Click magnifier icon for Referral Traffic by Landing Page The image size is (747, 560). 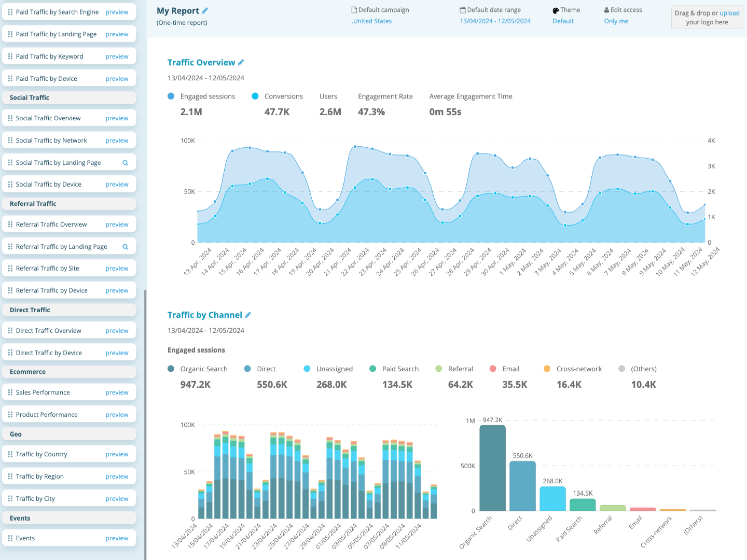(125, 247)
